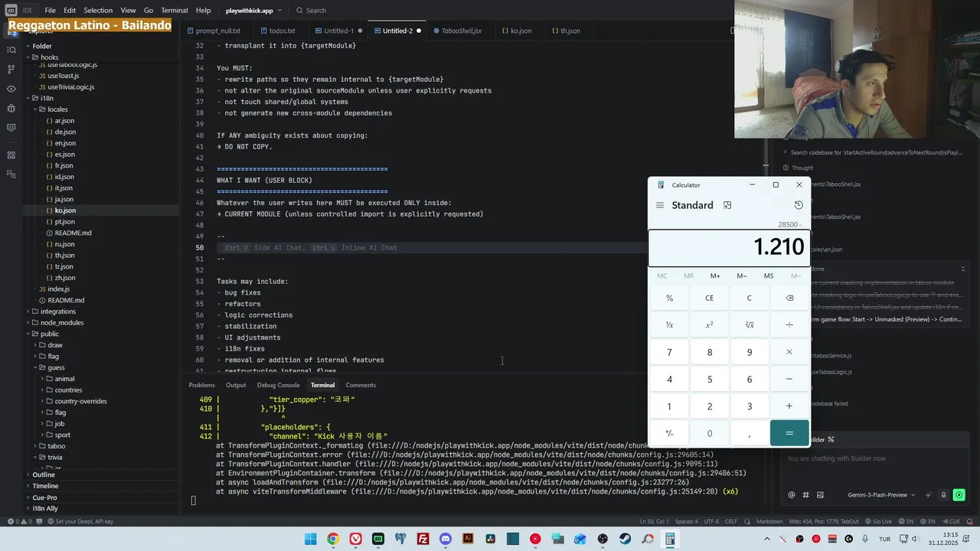Viewport: 980px width, 551px height.
Task: Switch to the Problems panel tab
Action: 202,385
